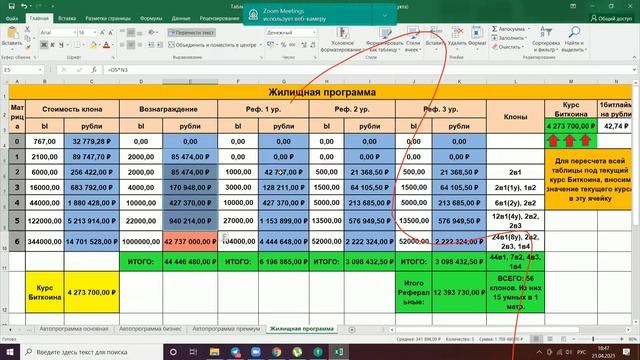Switch to the Формулы ribbon tab
Image resolution: width=640 pixels, height=360 pixels.
151,18
